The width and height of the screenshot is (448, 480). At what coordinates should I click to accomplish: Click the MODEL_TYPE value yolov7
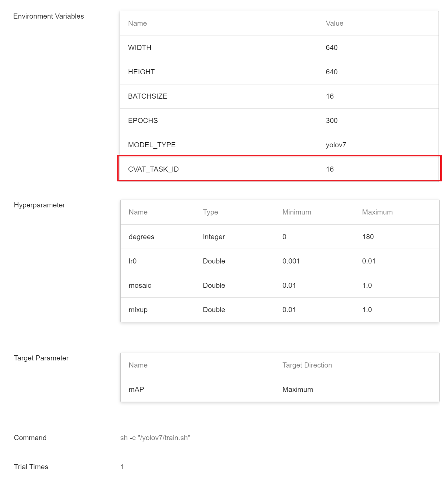[336, 145]
